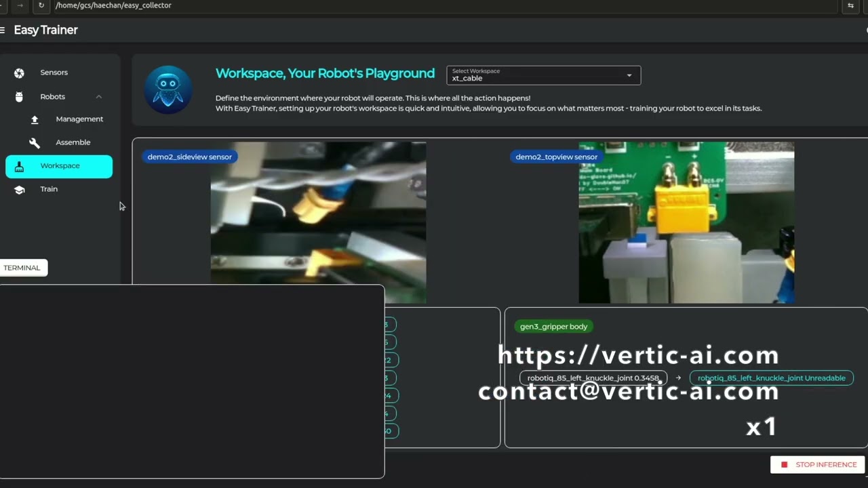Click the Easy Trainer title

coord(45,30)
